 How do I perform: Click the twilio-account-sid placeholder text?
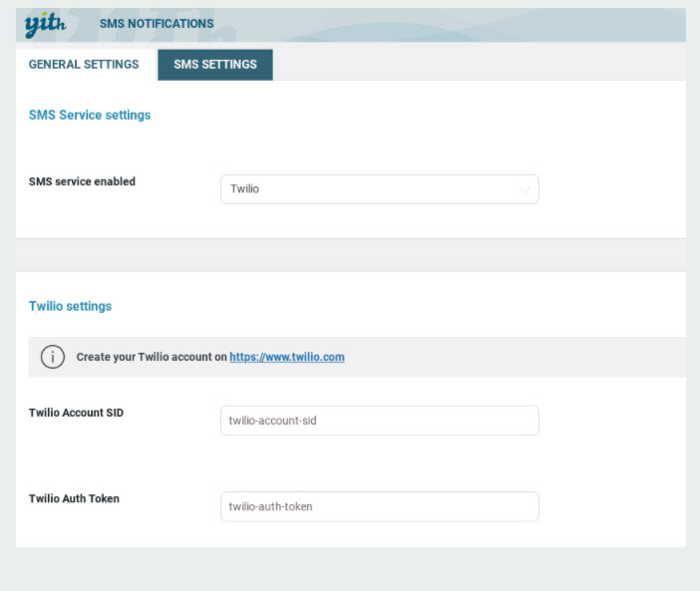(273, 421)
